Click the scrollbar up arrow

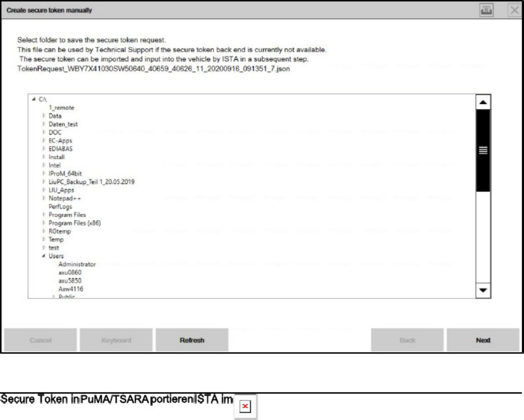(x=483, y=102)
